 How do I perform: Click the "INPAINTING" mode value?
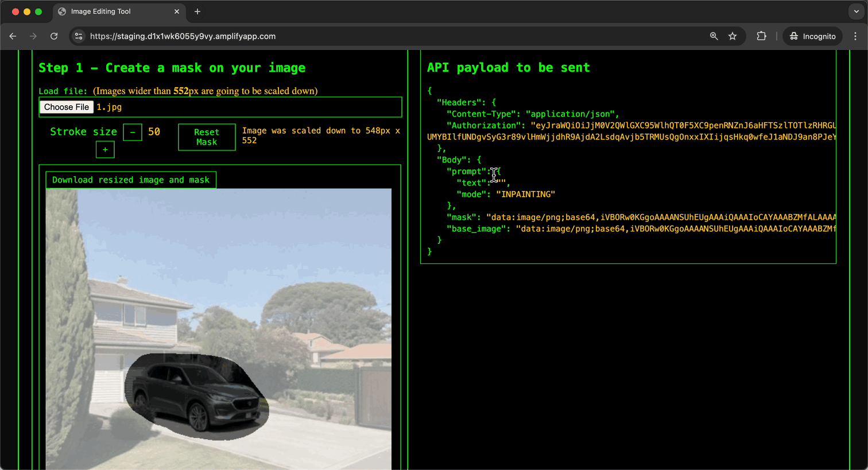click(525, 194)
